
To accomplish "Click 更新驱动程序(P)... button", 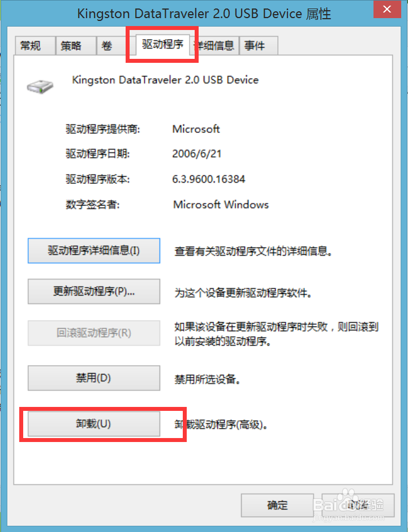I will [93, 291].
